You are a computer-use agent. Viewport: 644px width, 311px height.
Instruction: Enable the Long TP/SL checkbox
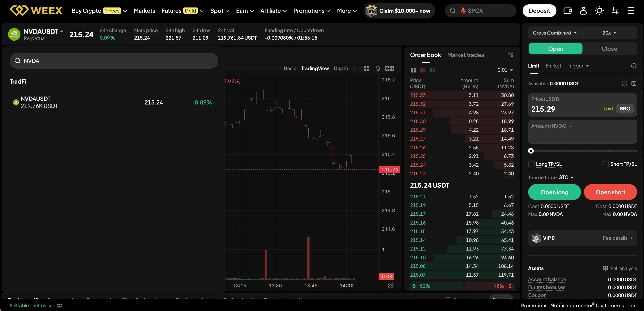(x=531, y=164)
